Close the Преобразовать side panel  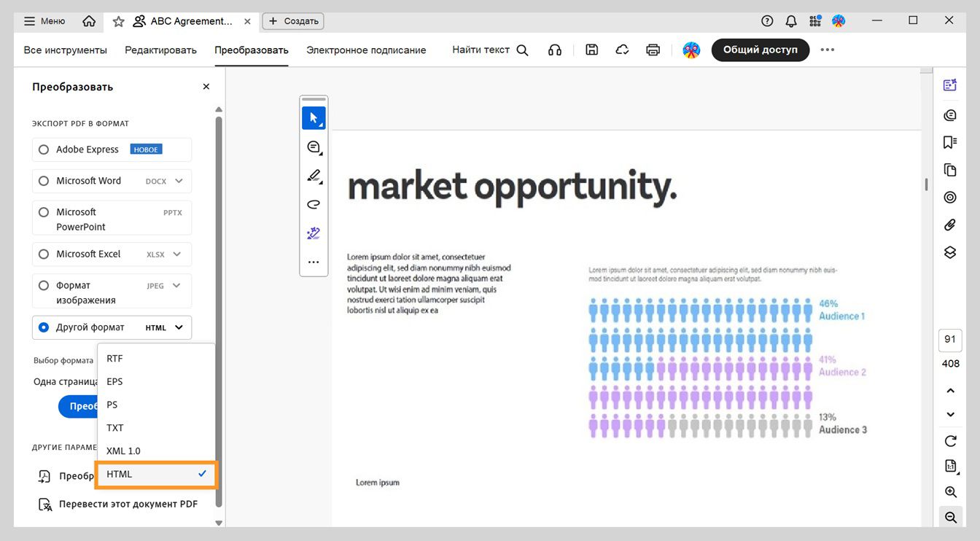point(206,87)
